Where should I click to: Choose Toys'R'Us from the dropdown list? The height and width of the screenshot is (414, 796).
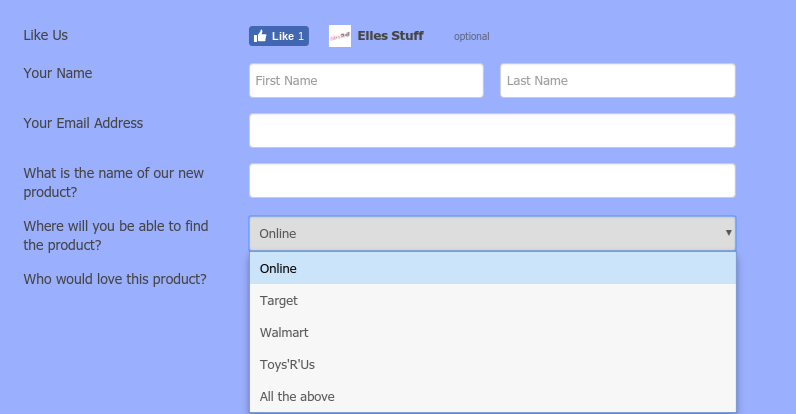click(x=492, y=364)
